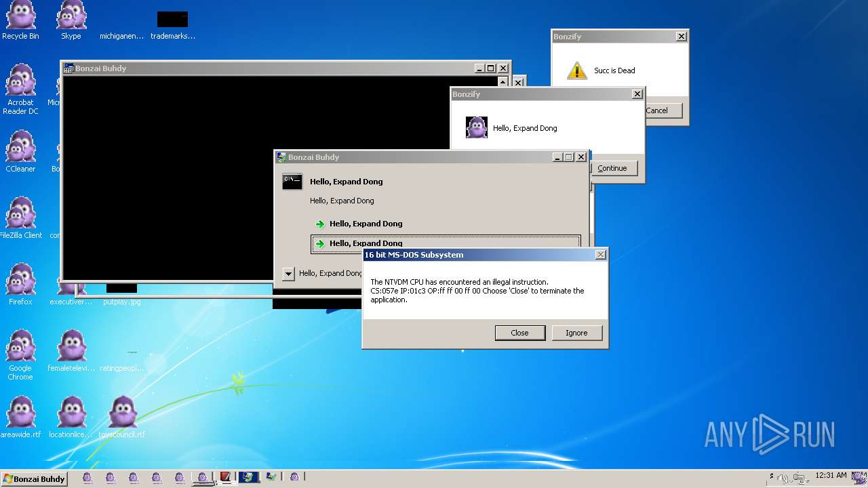
Task: Click the Succ is Dead message text
Action: click(614, 70)
